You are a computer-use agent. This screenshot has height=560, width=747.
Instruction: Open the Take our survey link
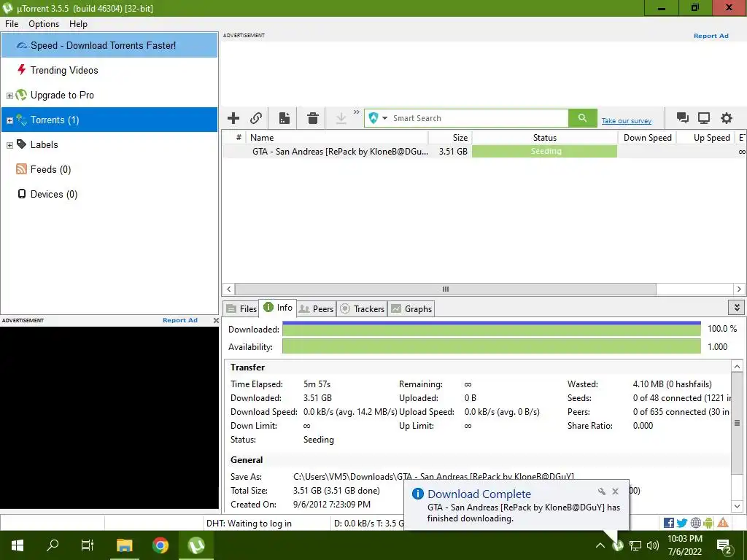[626, 121]
